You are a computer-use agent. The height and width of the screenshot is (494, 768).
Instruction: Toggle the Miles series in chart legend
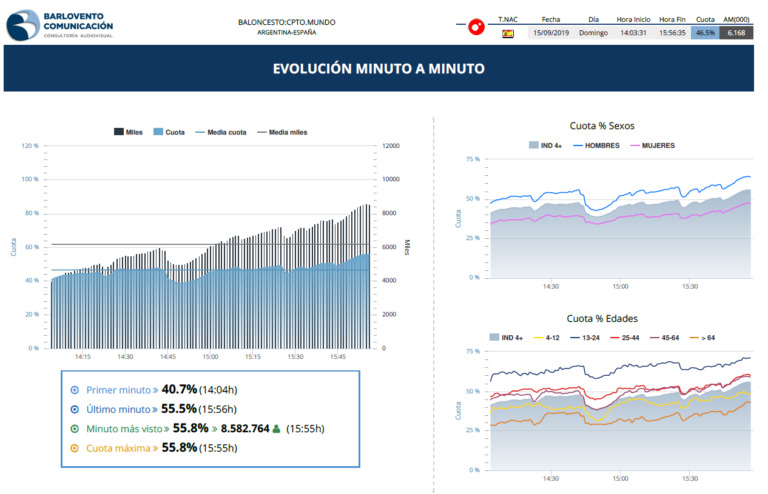coord(127,131)
